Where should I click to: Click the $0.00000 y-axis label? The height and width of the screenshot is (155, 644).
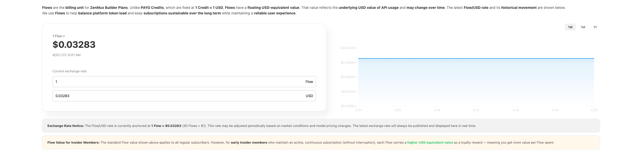347,106
